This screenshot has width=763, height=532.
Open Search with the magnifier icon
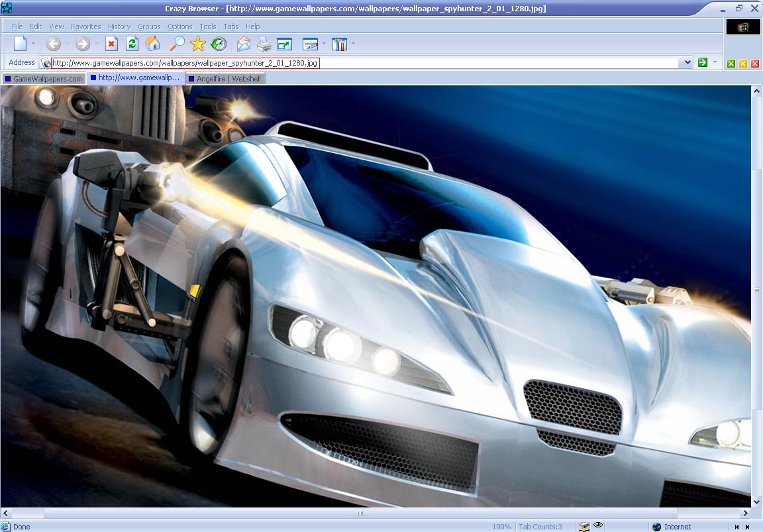click(x=177, y=44)
